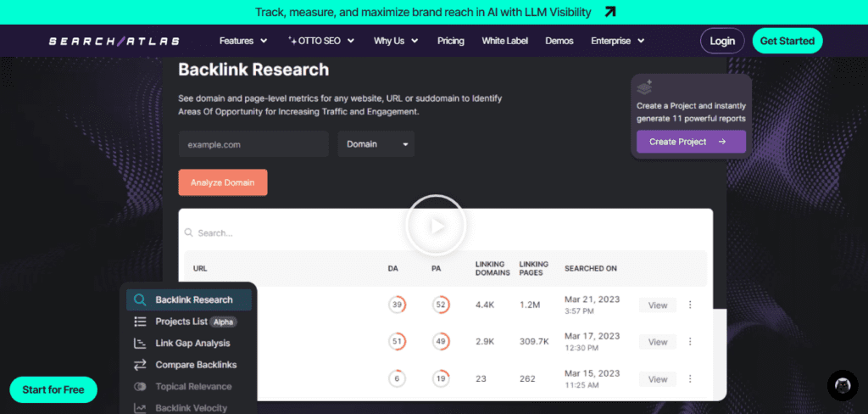Screen dimensions: 868x414
Task: Click the DA column header
Action: 393,268
